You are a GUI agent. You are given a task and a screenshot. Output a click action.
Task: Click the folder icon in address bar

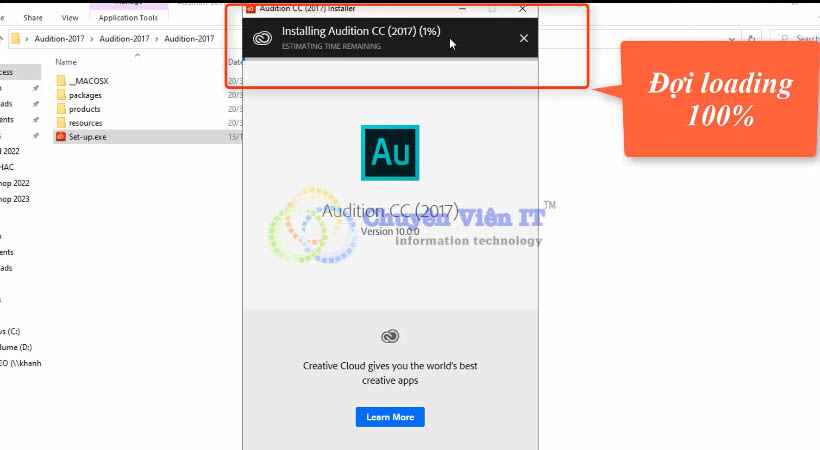pyautogui.click(x=16, y=39)
